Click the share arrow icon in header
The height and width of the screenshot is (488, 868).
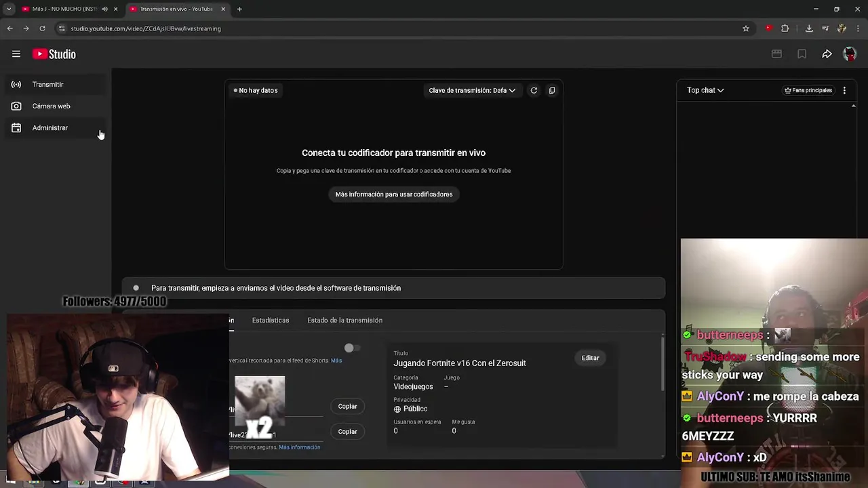pyautogui.click(x=827, y=54)
